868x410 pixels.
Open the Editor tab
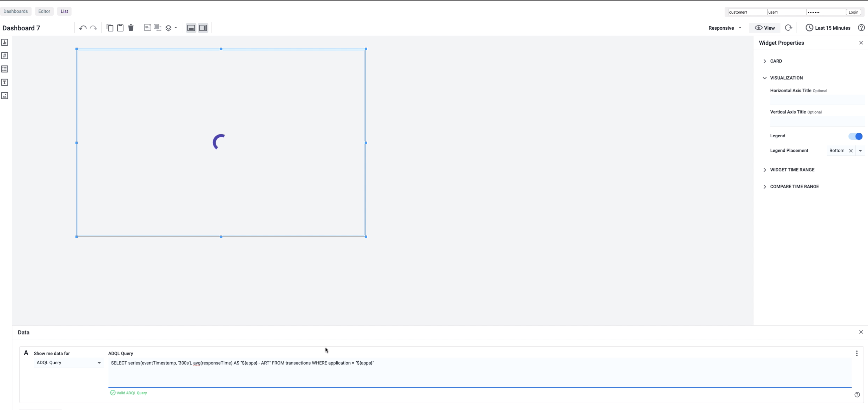coord(44,11)
